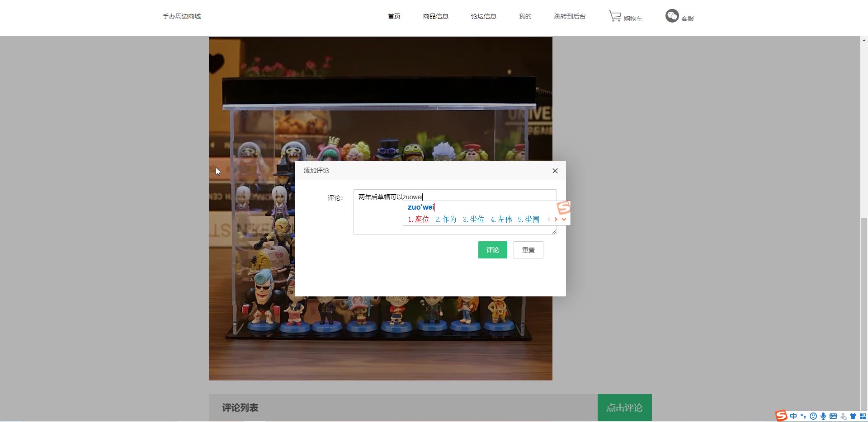Click the One Piece figures product image
Image resolution: width=868 pixels, height=422 pixels.
tap(381, 209)
